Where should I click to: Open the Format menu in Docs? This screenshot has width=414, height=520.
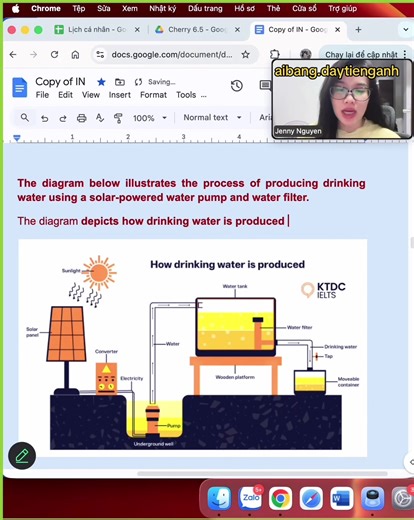point(153,95)
